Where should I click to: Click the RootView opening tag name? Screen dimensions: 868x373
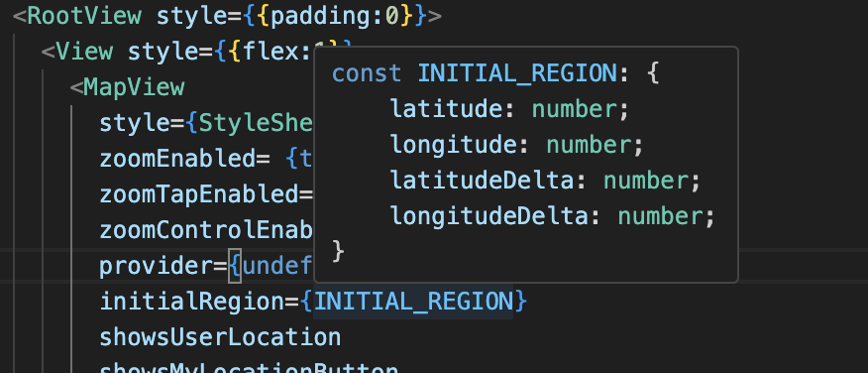84,16
